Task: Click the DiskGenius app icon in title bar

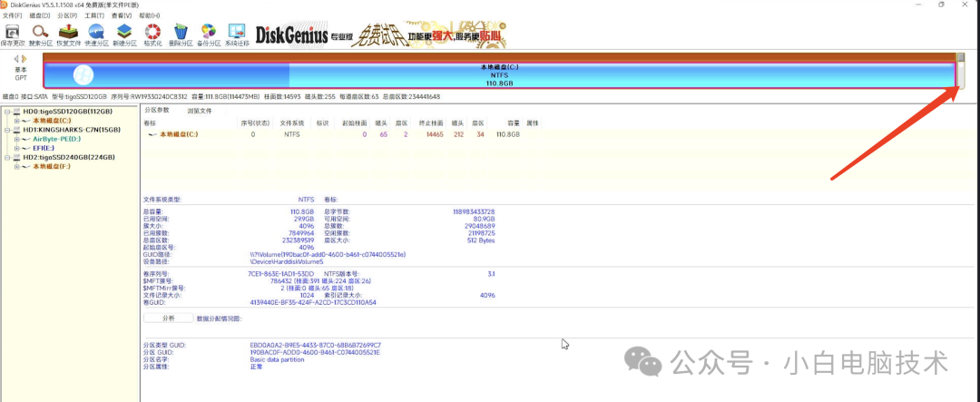Action: tap(4, 5)
